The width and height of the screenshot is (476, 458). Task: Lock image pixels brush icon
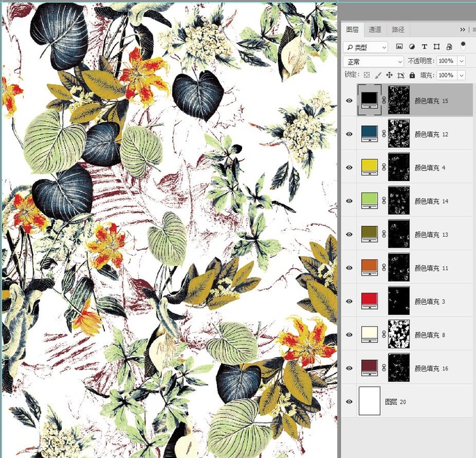pos(378,75)
